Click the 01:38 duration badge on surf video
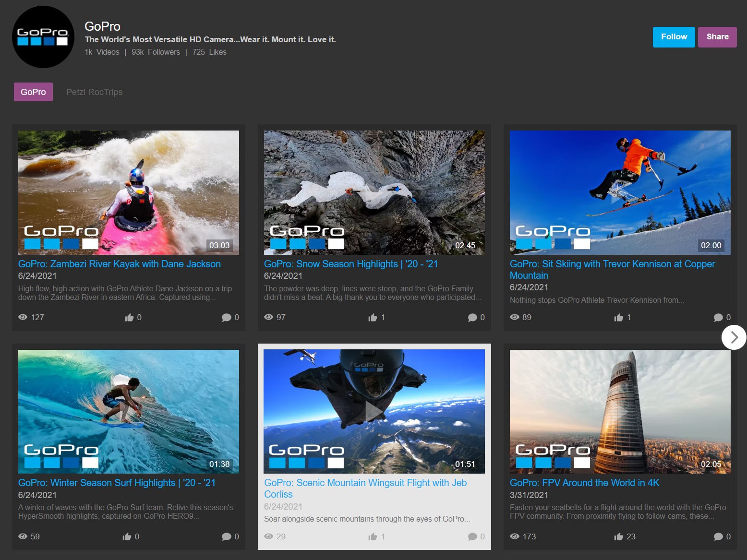The width and height of the screenshot is (747, 560). [219, 464]
